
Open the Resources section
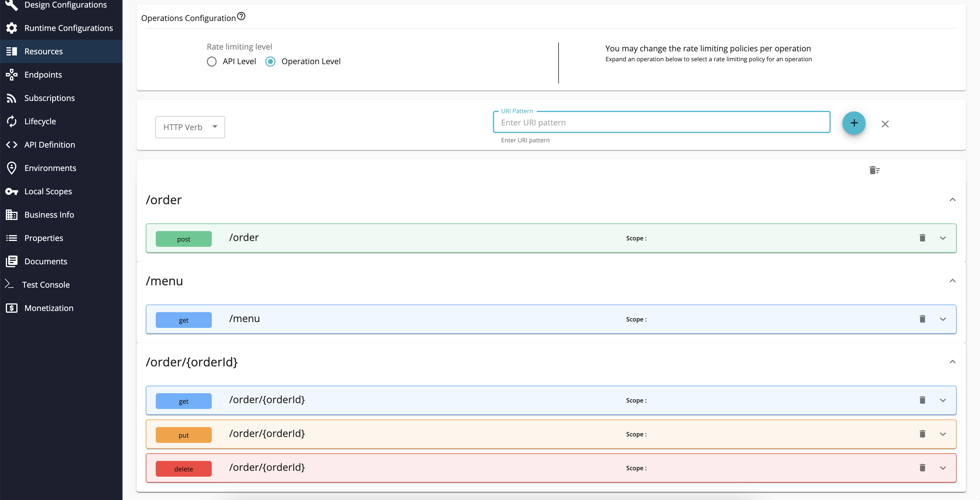coord(43,51)
